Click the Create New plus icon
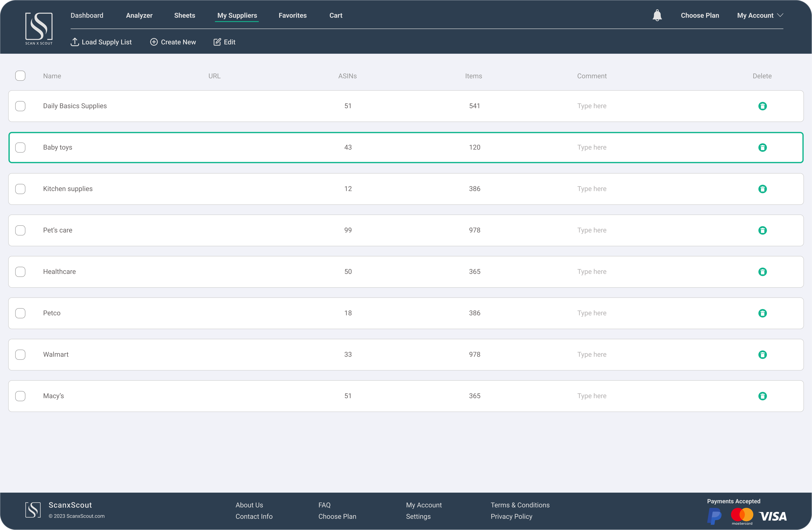812x530 pixels. click(154, 42)
